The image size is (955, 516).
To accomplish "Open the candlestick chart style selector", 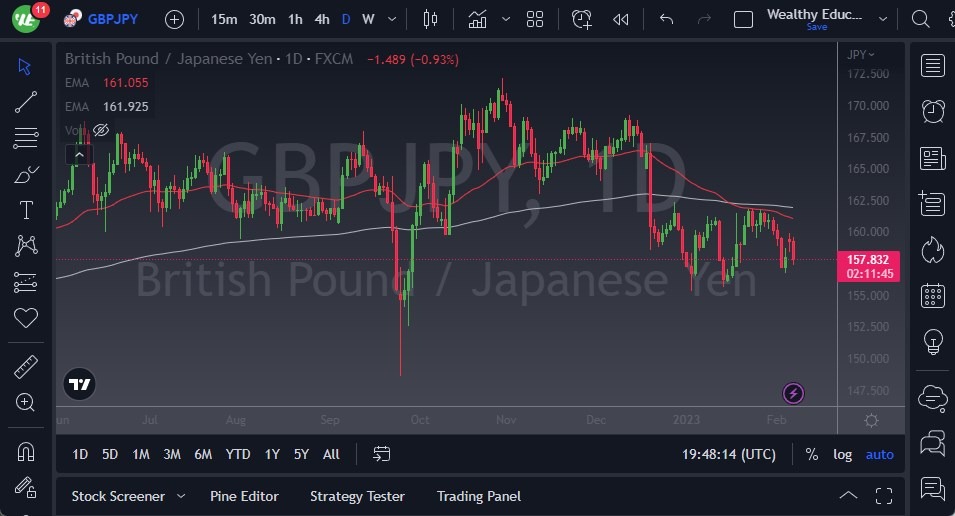I will pos(431,19).
